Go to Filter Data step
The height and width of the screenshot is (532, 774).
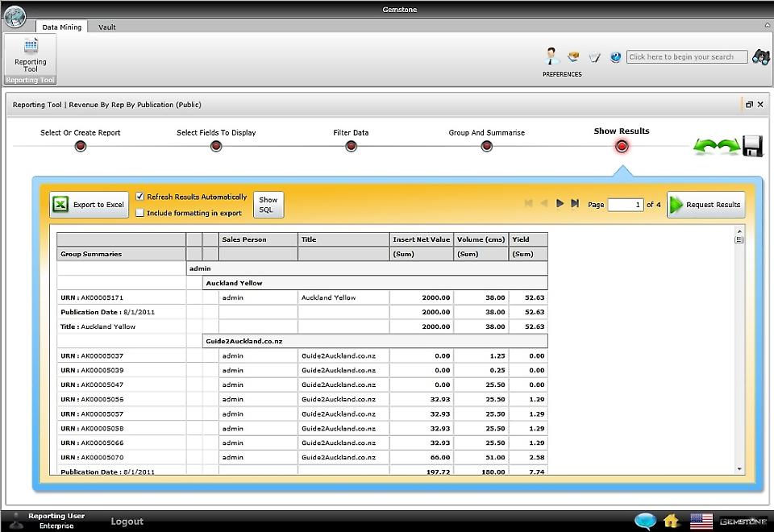pos(351,146)
